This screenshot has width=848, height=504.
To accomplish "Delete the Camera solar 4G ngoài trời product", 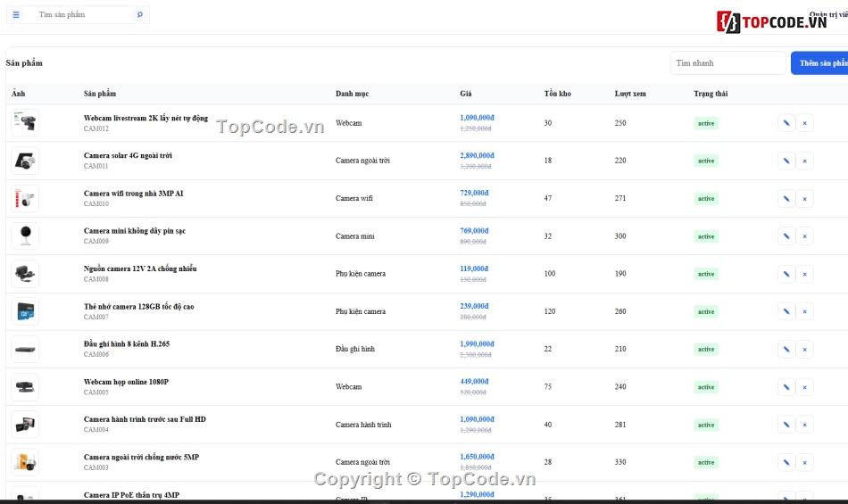I will [x=805, y=161].
